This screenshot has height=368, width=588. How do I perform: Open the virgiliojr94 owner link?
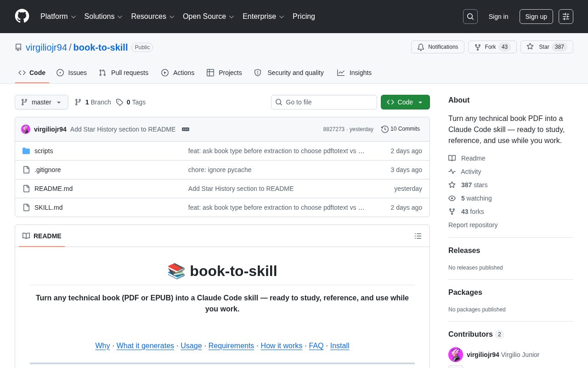point(46,47)
